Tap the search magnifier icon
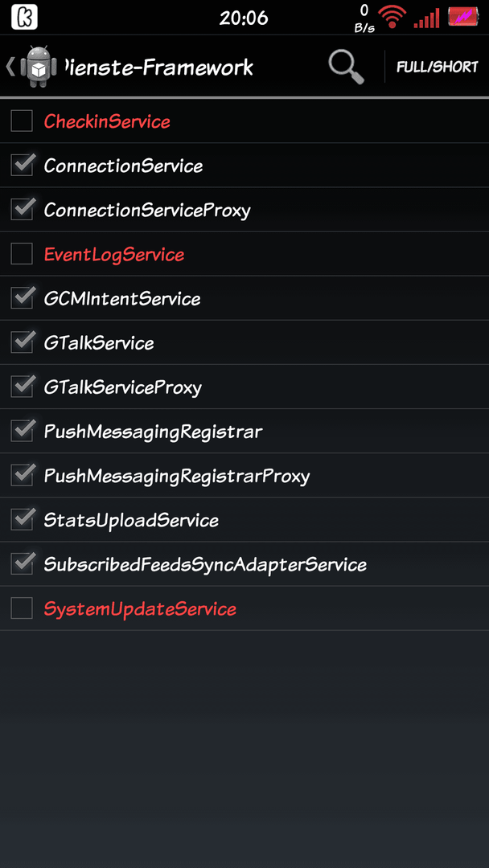The width and height of the screenshot is (489, 868). (x=346, y=67)
